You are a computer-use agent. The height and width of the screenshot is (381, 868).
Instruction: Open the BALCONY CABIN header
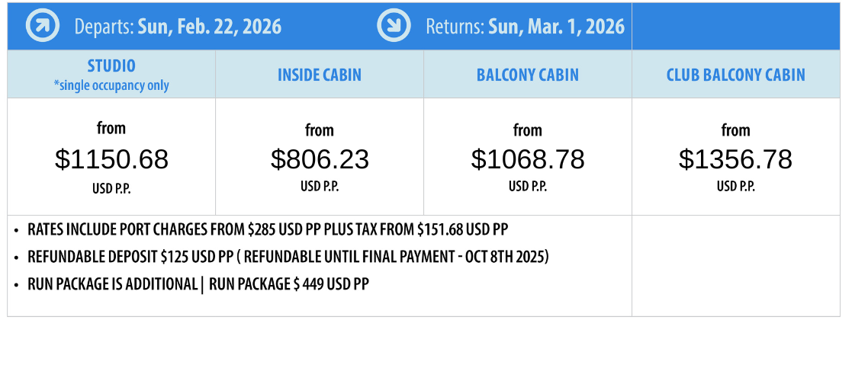528,75
